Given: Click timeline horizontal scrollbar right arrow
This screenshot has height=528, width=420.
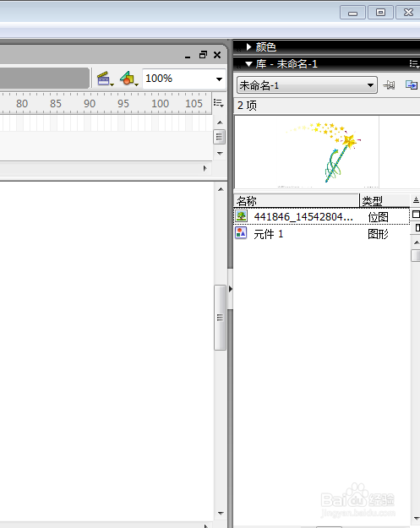Looking at the screenshot, I should tap(205, 168).
